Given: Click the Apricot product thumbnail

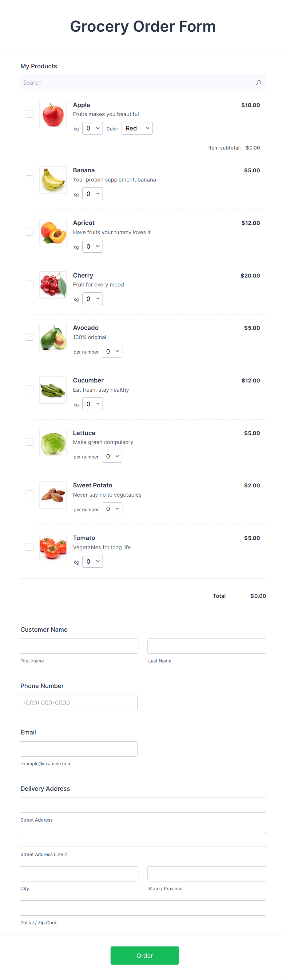Looking at the screenshot, I should coord(53,232).
